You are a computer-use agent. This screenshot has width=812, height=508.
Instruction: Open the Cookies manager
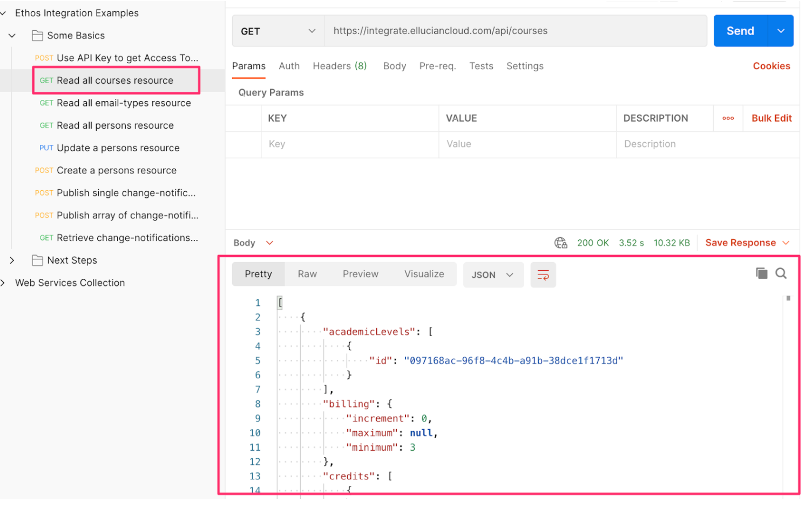click(772, 66)
